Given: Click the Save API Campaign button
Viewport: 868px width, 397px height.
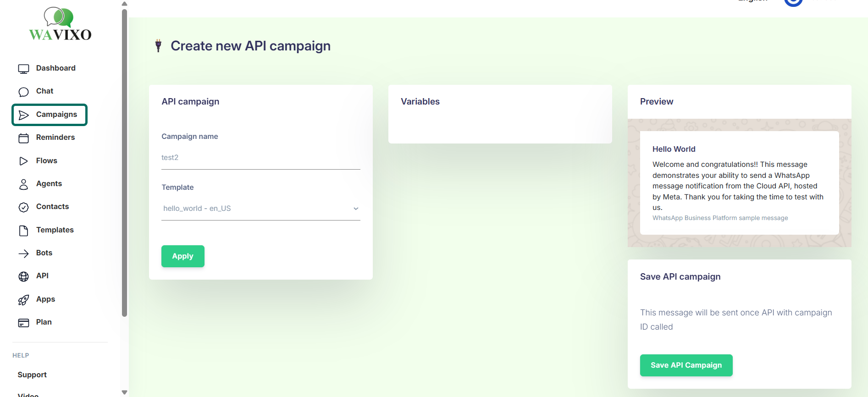Looking at the screenshot, I should 686,365.
